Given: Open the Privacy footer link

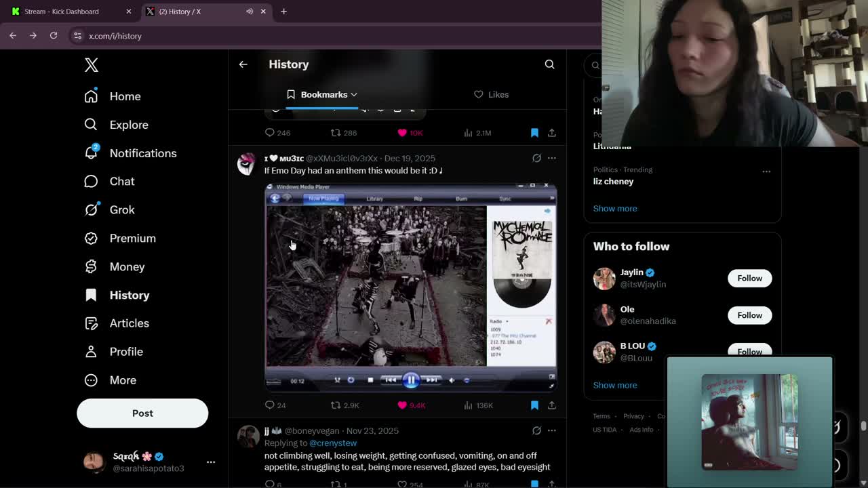Looking at the screenshot, I should click(x=633, y=416).
